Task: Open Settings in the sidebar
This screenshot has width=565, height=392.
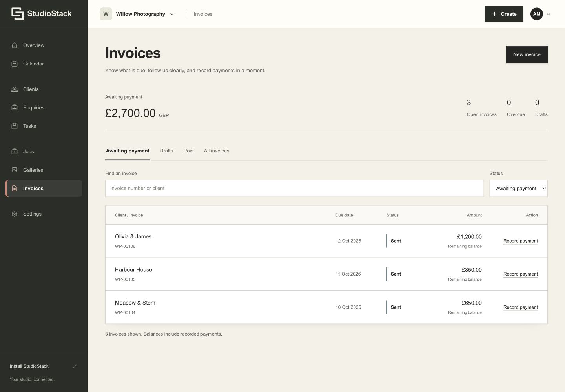Action: (44, 214)
